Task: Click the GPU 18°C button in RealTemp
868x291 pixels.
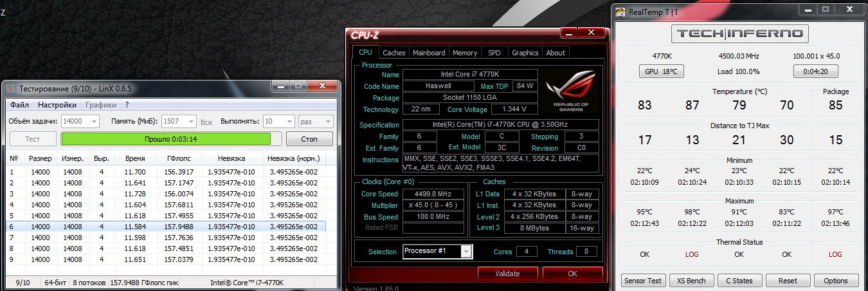Action: [661, 71]
